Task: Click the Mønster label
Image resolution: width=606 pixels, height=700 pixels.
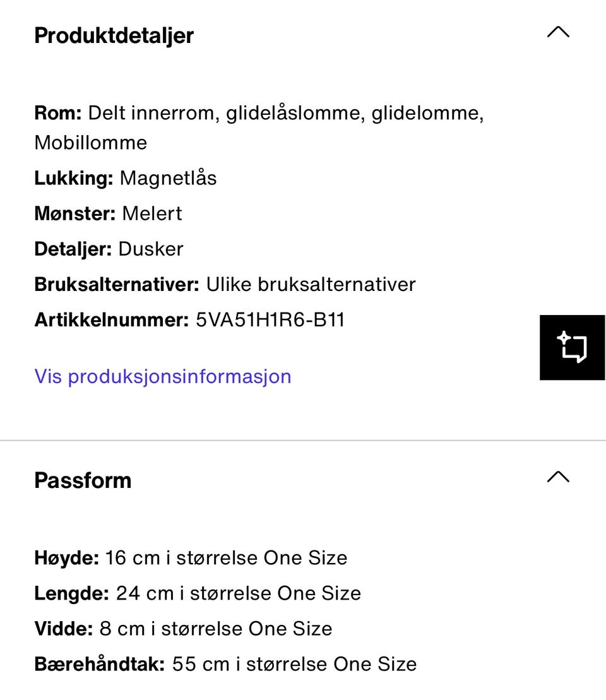Action: pos(75,213)
